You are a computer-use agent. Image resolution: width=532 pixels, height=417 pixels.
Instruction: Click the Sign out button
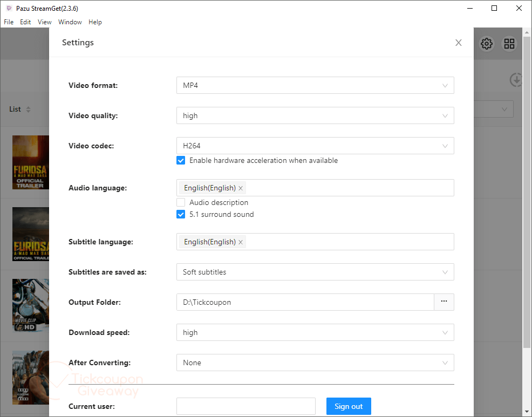(x=349, y=406)
